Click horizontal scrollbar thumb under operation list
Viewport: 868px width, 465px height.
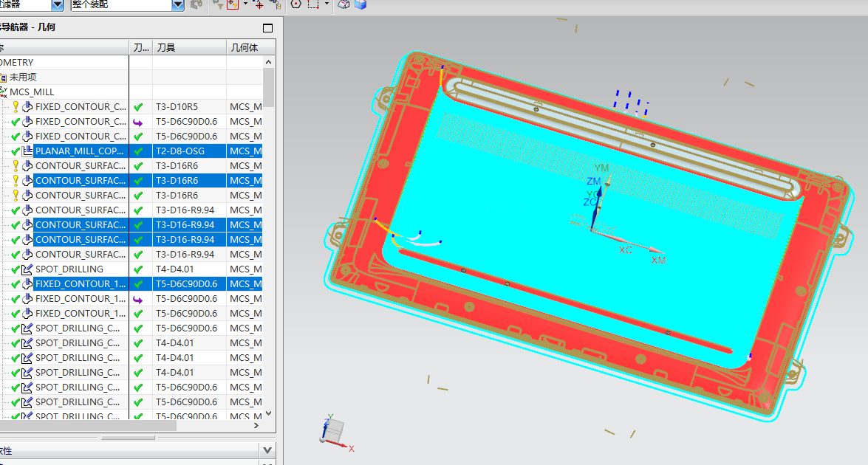[x=88, y=426]
